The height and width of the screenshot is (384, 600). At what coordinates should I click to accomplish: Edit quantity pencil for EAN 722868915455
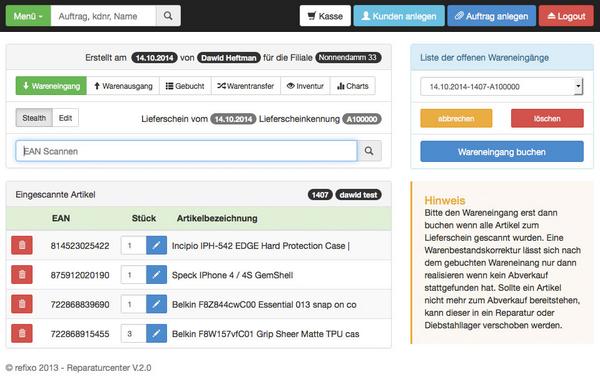(x=156, y=334)
